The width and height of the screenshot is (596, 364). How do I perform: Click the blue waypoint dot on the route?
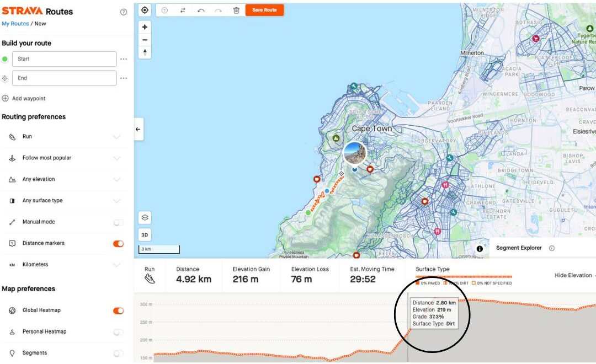tap(327, 191)
